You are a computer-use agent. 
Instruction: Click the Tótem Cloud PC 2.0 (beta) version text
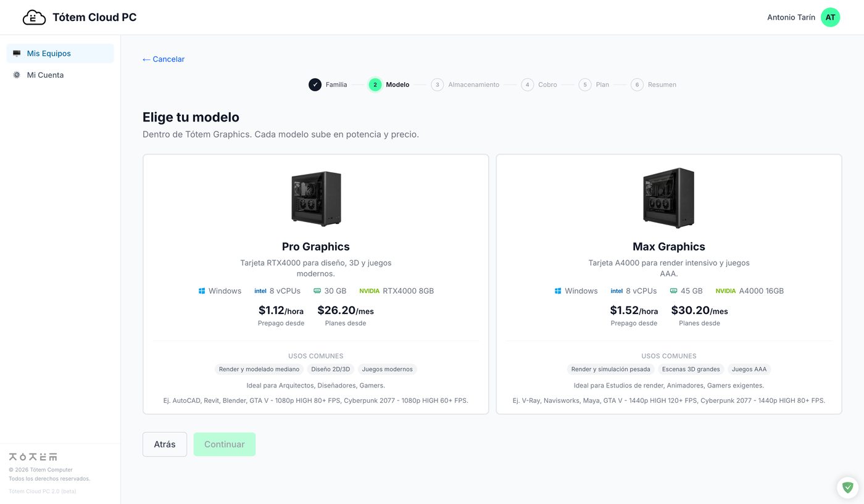tap(43, 492)
